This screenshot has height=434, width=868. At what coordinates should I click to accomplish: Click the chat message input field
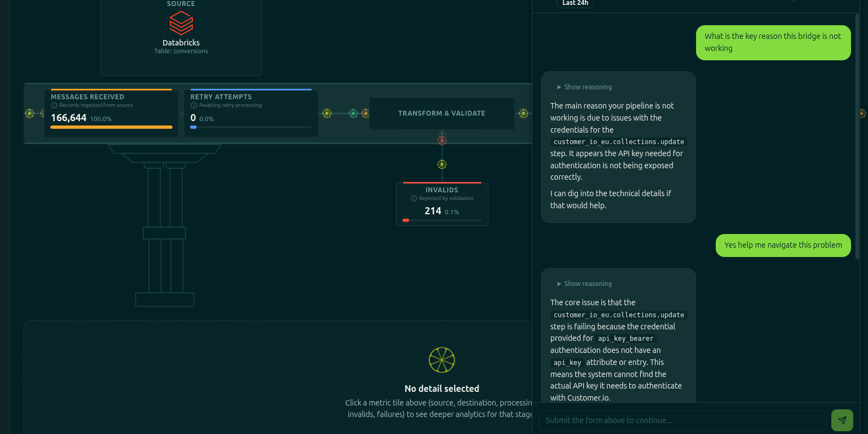(683, 420)
